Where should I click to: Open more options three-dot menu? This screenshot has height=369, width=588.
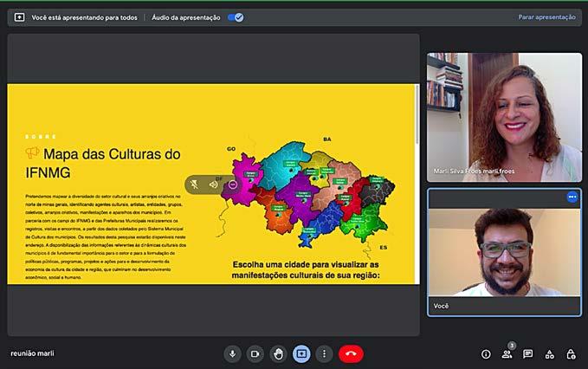tap(325, 353)
